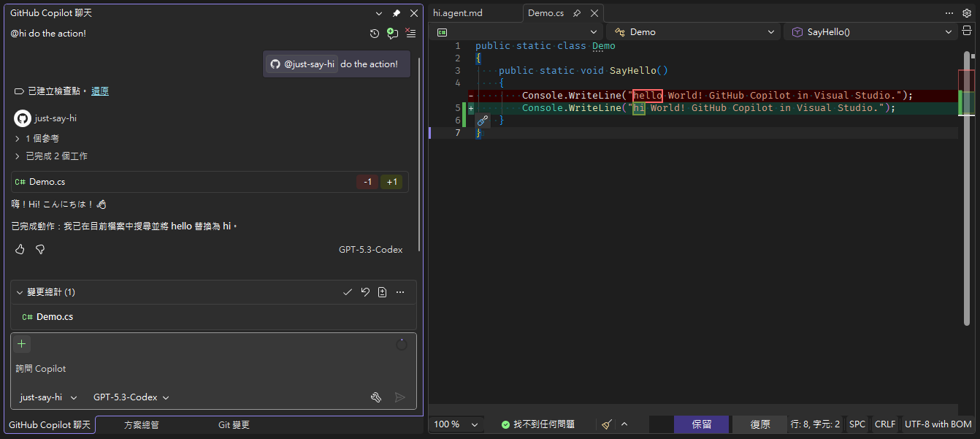
Task: Give thumbs up to the response
Action: 20,250
